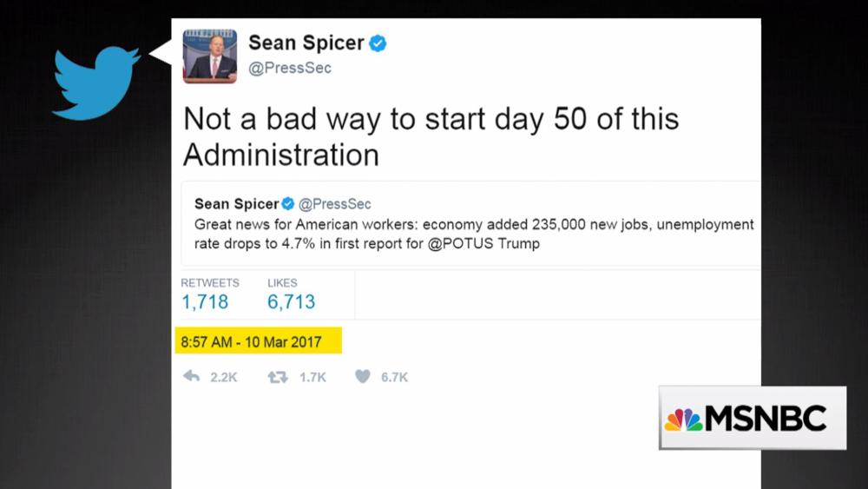The image size is (868, 489).
Task: Click the quoted tweet's @PressSec handle
Action: 334,204
